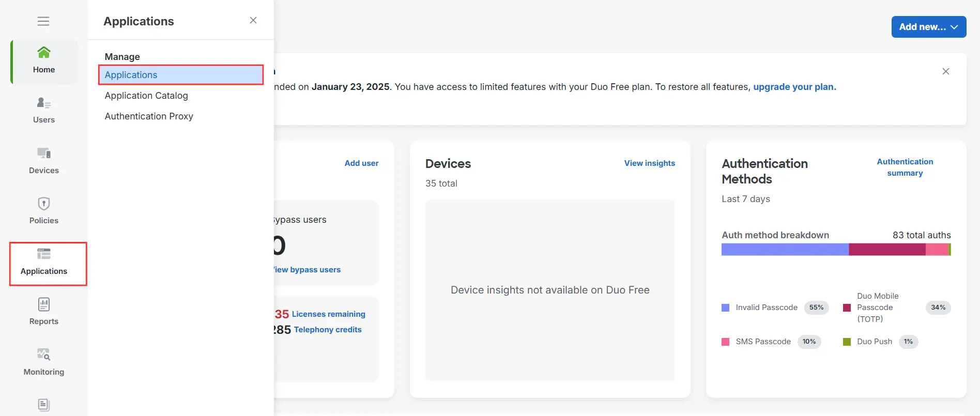Close the Applications flyout panel
The height and width of the screenshot is (416, 980).
click(253, 20)
